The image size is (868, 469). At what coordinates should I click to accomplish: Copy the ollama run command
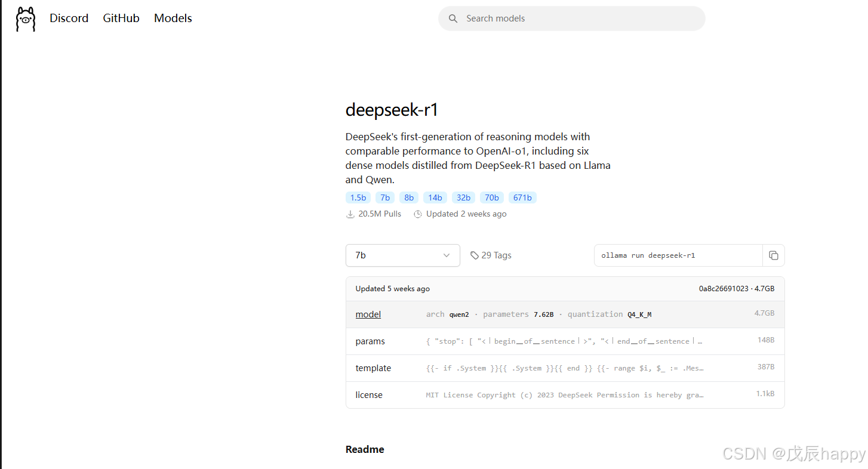pos(773,255)
